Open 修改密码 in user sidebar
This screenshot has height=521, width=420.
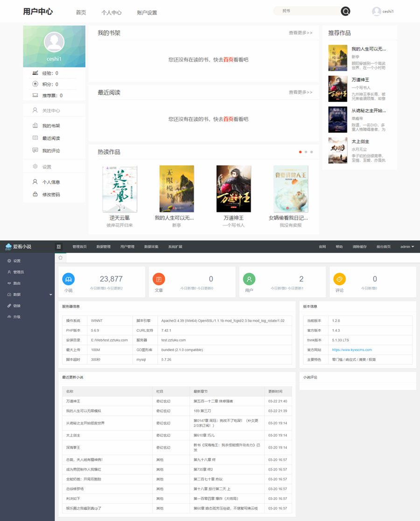(51, 195)
